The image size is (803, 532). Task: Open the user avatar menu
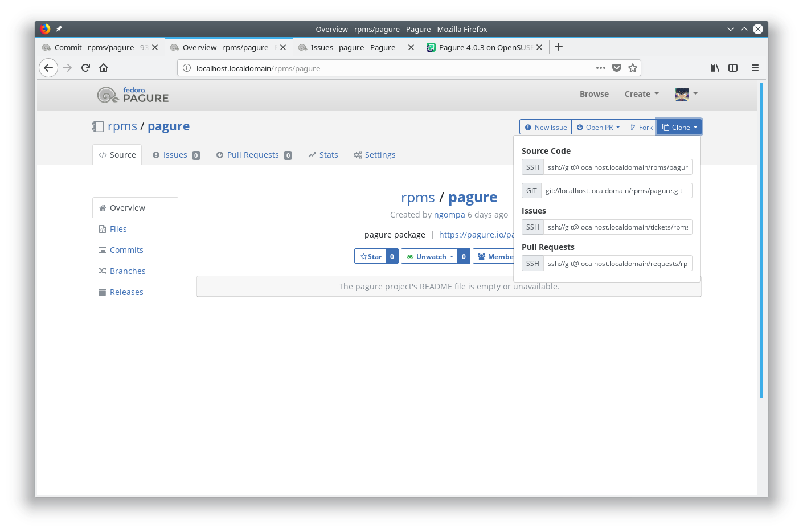pyautogui.click(x=686, y=94)
